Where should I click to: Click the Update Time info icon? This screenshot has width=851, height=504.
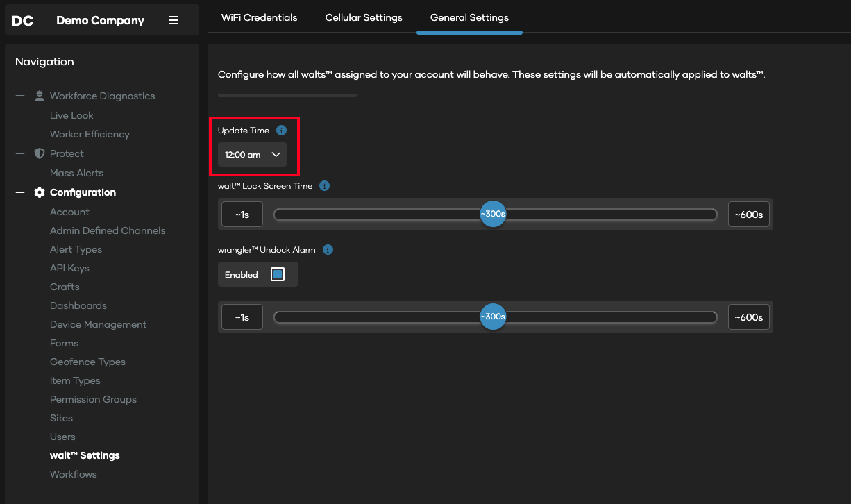(x=281, y=131)
